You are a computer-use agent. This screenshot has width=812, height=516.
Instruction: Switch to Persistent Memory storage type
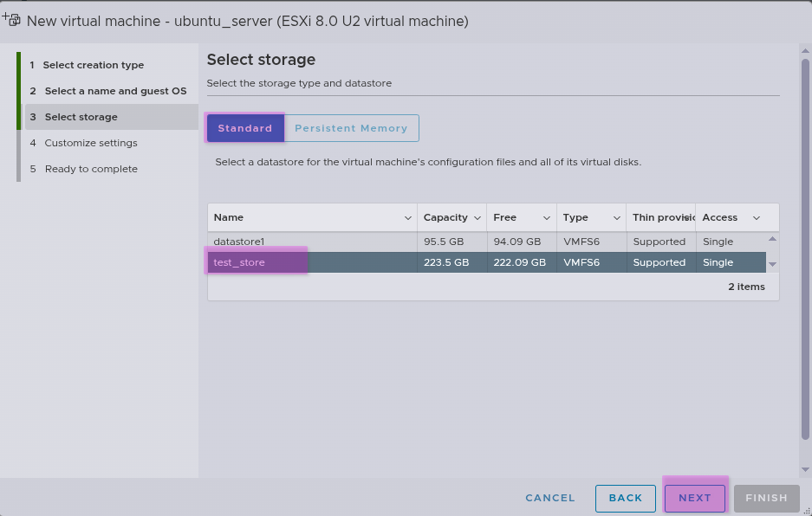pos(351,128)
